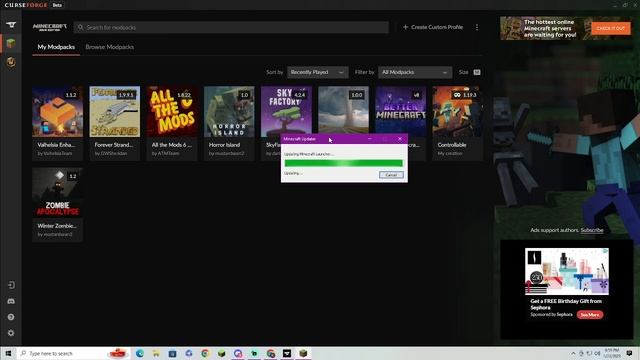Click the Sephora birthday gift ad image

coord(567,271)
